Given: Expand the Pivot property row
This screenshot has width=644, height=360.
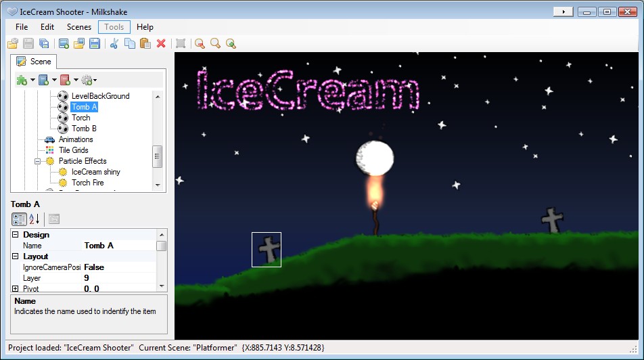Looking at the screenshot, I should (15, 288).
